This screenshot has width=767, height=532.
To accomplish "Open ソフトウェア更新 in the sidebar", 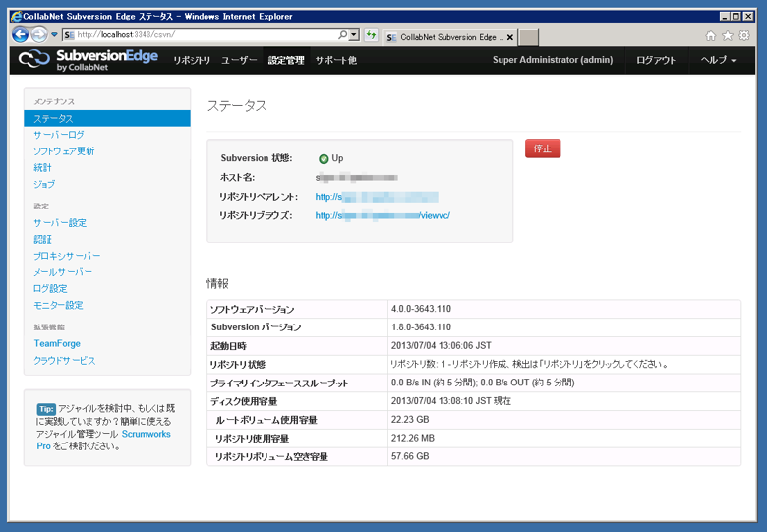I will click(64, 151).
